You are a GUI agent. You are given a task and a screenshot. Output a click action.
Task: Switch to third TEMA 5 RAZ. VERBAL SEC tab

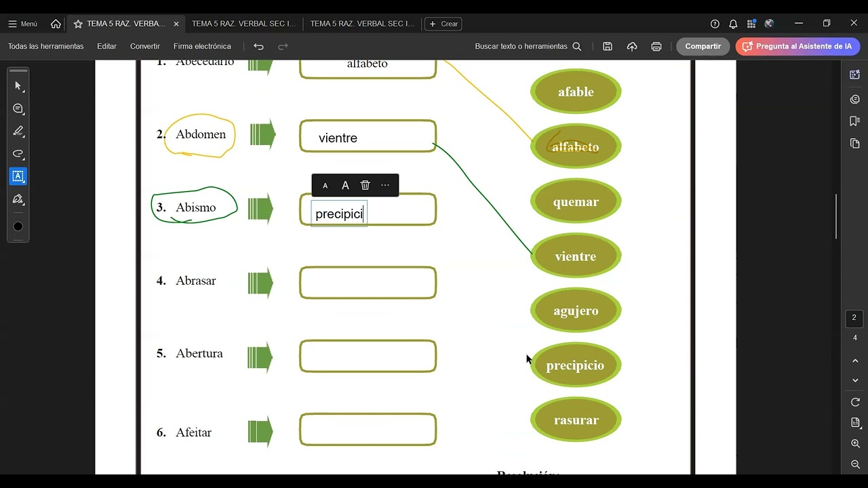tap(362, 24)
